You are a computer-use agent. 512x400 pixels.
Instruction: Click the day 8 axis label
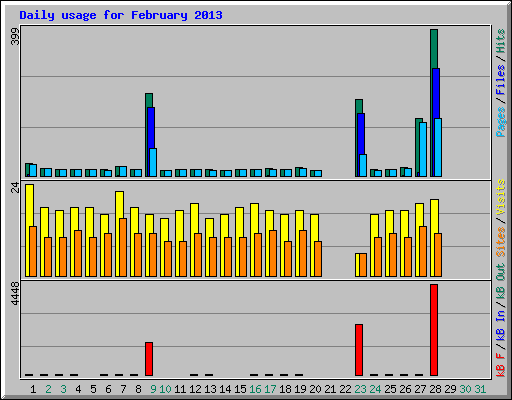(x=138, y=389)
